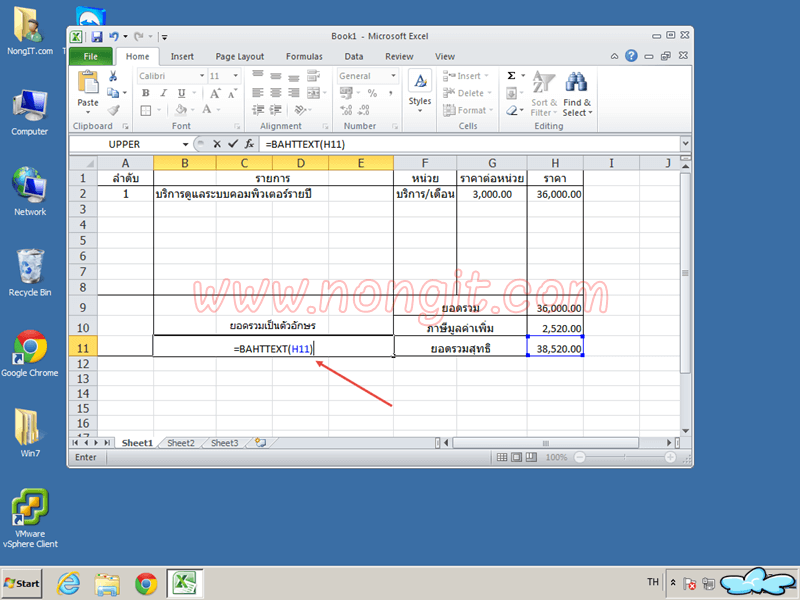Image resolution: width=800 pixels, height=600 pixels.
Task: Open the Borders dropdown arrow
Action: click(159, 108)
